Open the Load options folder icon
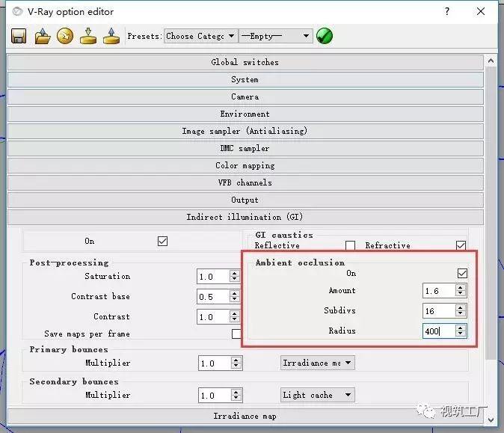Viewport: 504px width, 433px height. (43, 36)
